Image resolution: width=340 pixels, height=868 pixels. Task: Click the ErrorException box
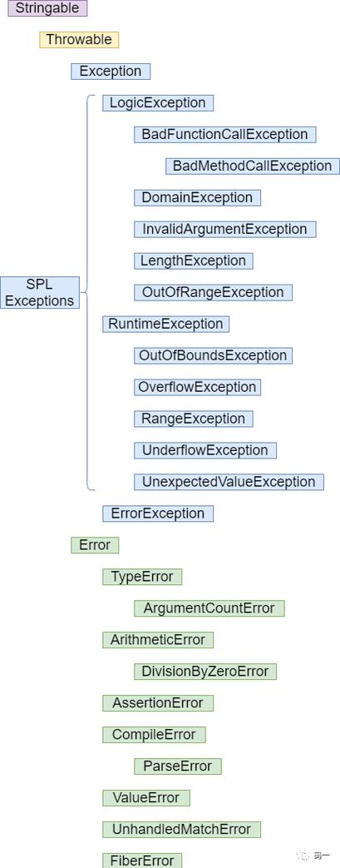tap(158, 513)
